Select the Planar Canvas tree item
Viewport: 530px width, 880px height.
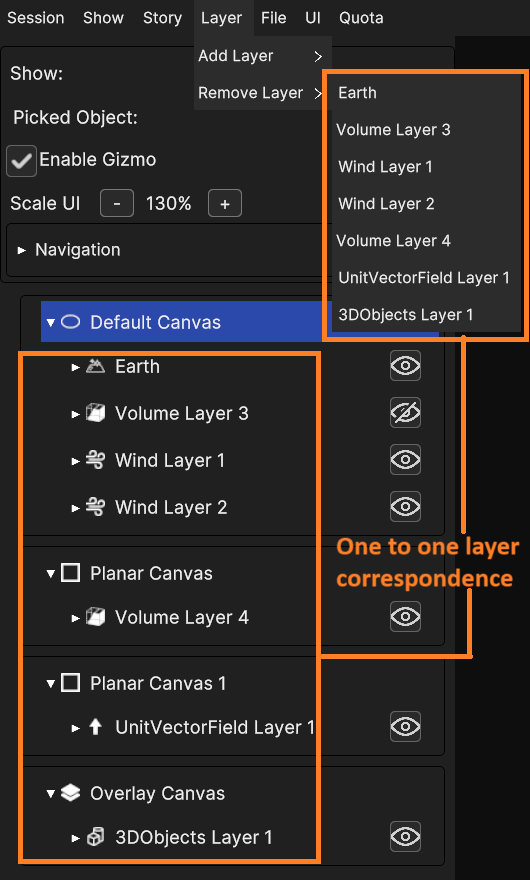pos(151,574)
